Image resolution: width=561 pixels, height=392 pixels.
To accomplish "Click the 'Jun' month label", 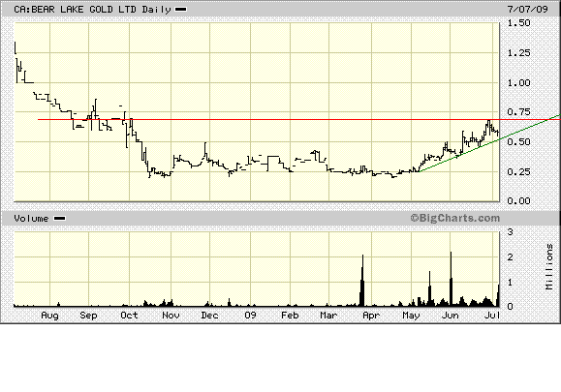I will pos(451,316).
